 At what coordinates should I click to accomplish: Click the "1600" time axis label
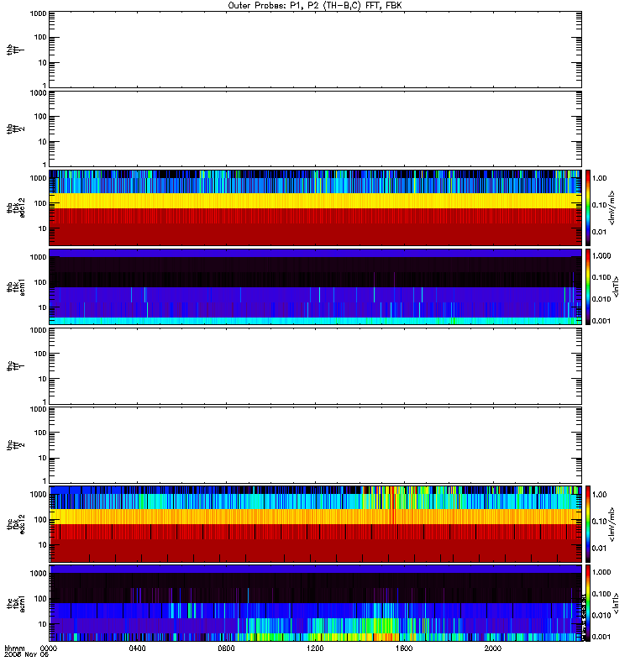click(x=404, y=648)
